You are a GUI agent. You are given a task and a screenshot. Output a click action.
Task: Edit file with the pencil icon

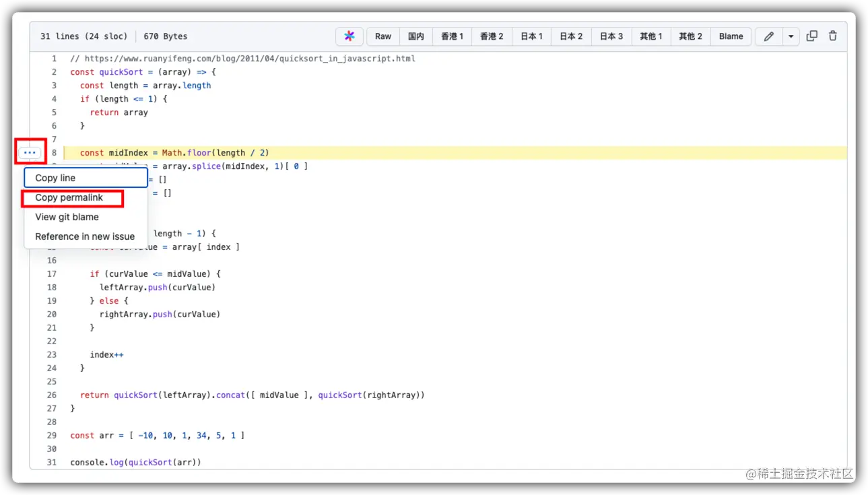coord(769,36)
